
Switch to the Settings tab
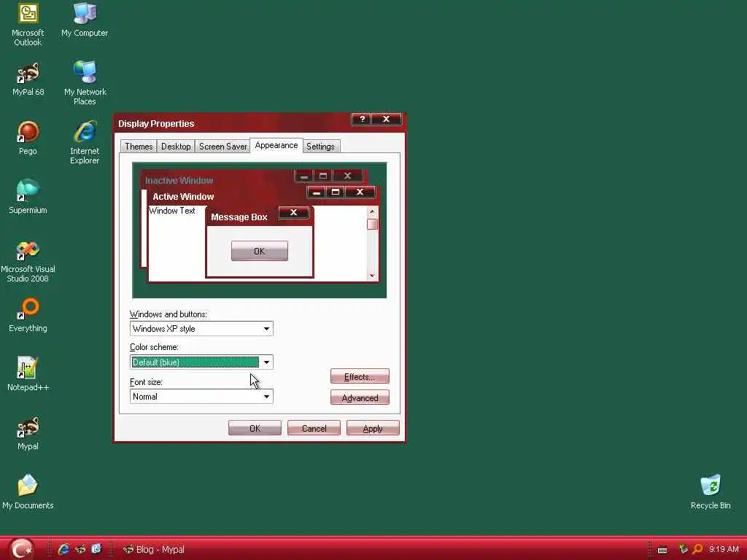[320, 146]
